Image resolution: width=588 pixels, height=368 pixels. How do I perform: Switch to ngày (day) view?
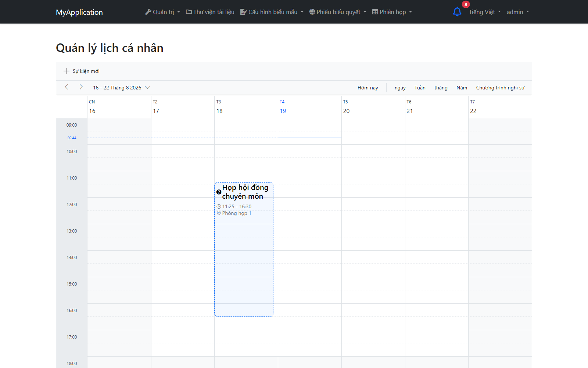(x=400, y=88)
